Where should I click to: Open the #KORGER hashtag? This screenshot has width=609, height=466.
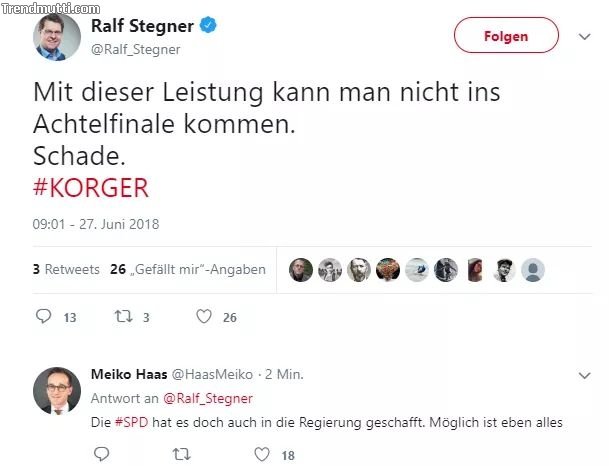tap(91, 187)
